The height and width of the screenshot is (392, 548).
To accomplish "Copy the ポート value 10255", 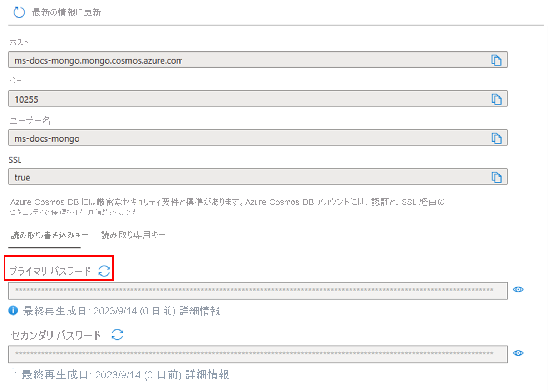I will point(496,99).
